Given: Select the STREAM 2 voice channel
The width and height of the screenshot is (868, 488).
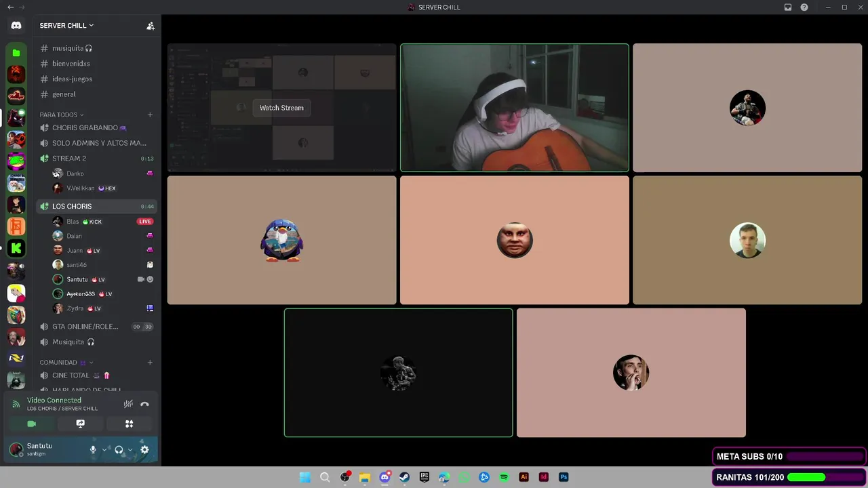Looking at the screenshot, I should click(97, 159).
